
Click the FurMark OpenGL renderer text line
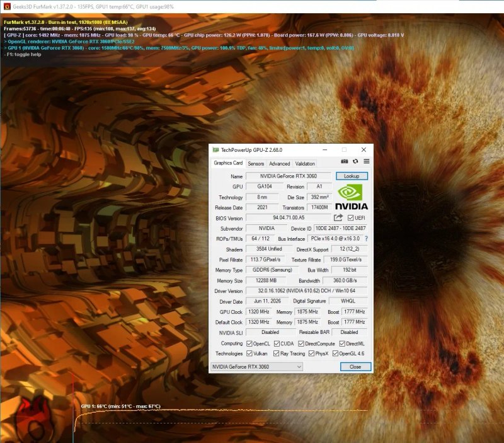point(69,42)
